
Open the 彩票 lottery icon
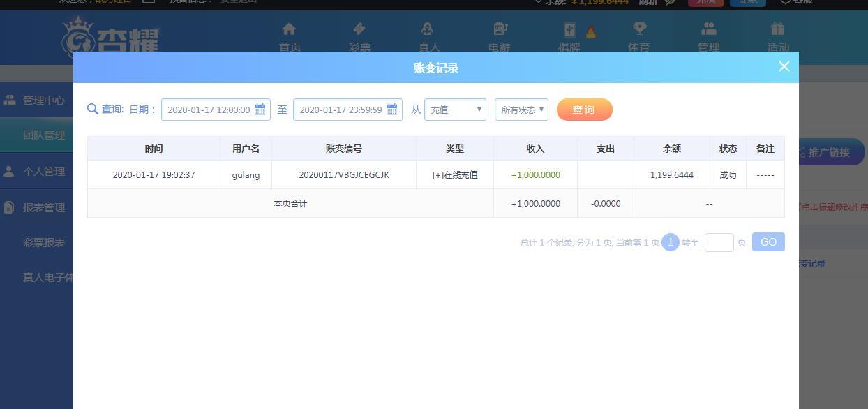click(x=359, y=29)
